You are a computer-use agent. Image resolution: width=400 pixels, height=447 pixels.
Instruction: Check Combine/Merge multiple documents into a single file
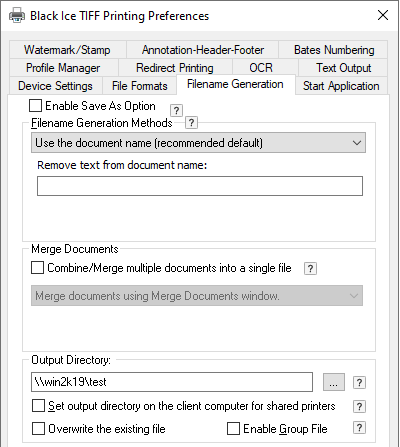[37, 268]
